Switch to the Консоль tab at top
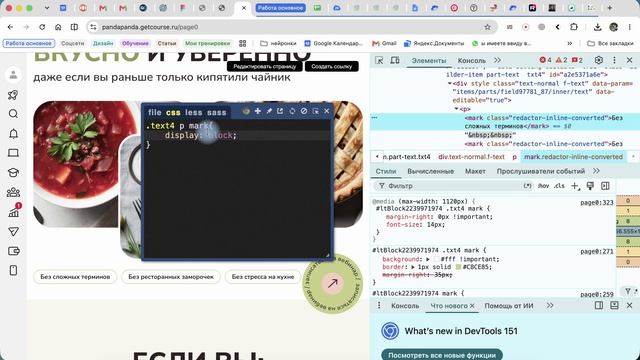This screenshot has height=360, width=640. (x=471, y=60)
